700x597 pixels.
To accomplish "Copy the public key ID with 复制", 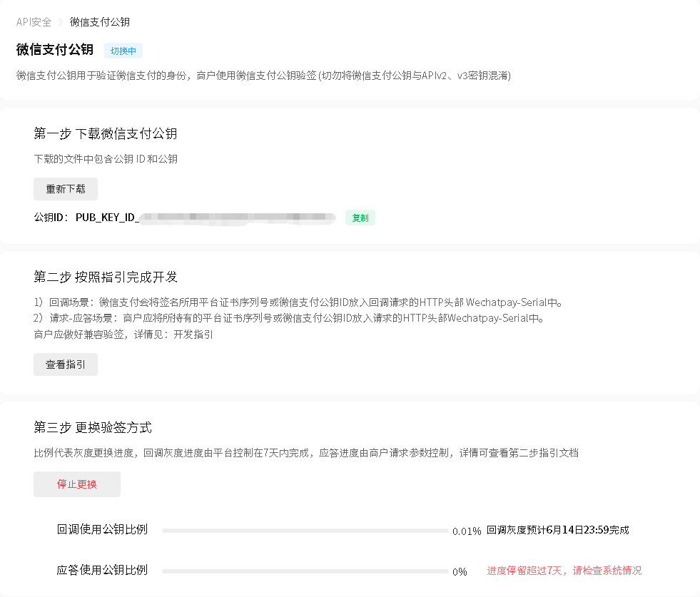I will [360, 218].
